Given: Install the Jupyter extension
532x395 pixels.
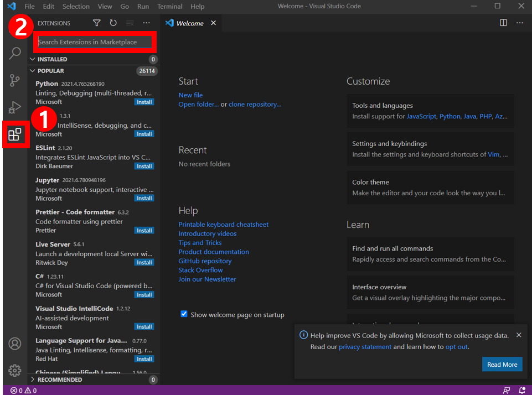Looking at the screenshot, I should 144,198.
